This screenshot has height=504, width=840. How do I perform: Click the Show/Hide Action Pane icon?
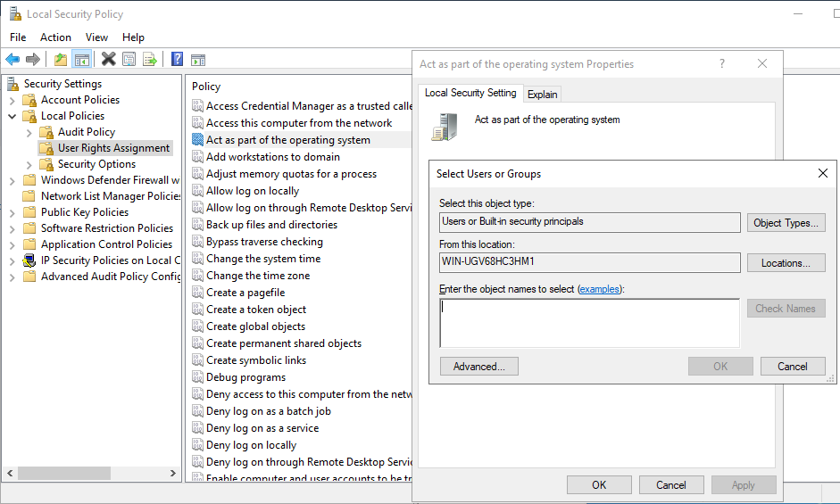tap(198, 60)
